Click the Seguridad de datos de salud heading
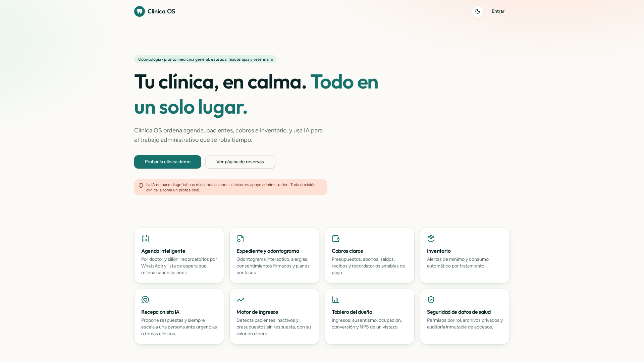This screenshot has width=644, height=362. point(459,312)
